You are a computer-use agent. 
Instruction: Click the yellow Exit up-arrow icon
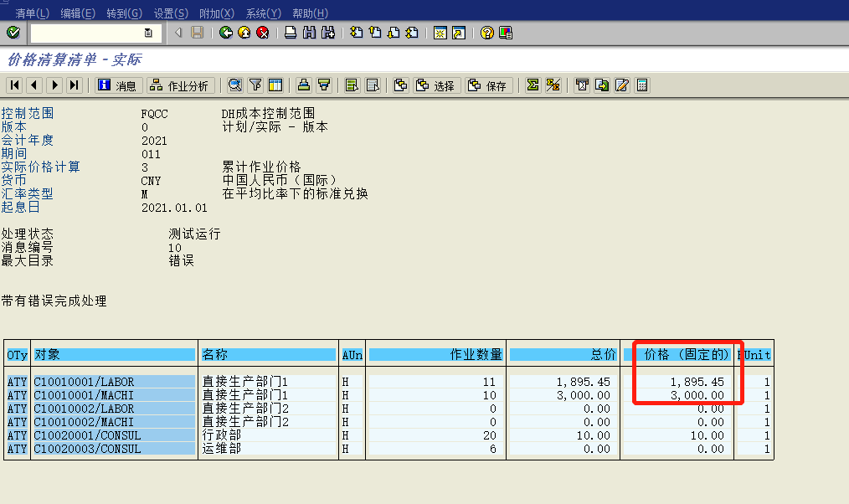click(x=244, y=33)
